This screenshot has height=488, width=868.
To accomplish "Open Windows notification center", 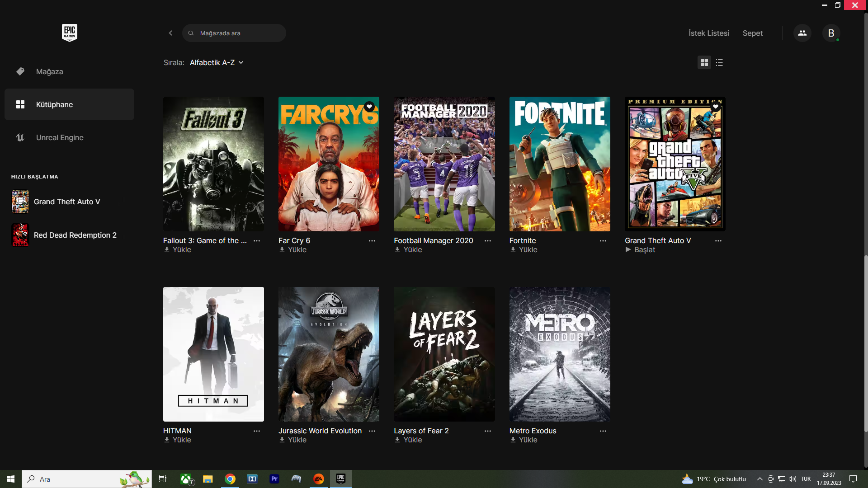I will pyautogui.click(x=853, y=479).
